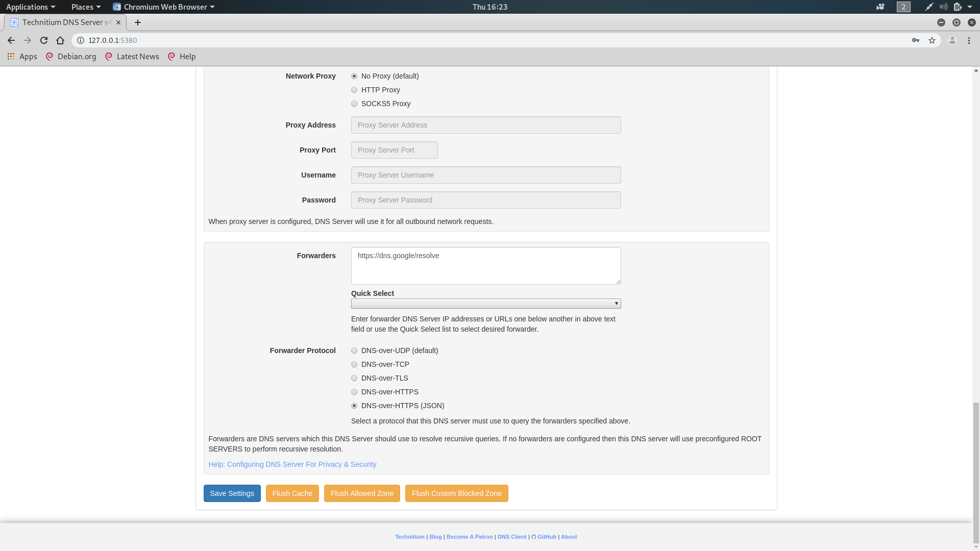The image size is (980, 551).
Task: Click inside the Forwarders text area
Action: 485,265
